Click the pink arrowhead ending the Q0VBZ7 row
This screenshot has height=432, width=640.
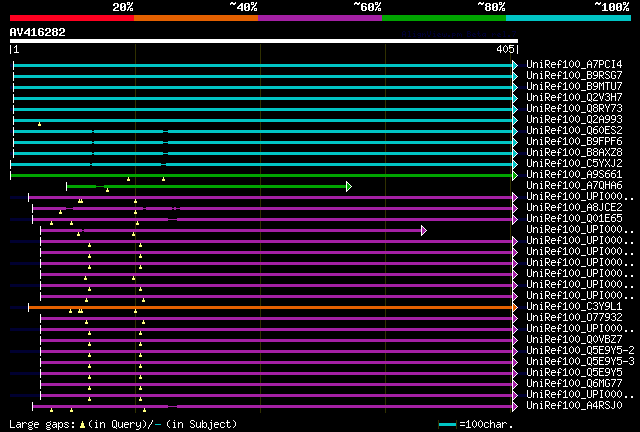[x=515, y=341]
